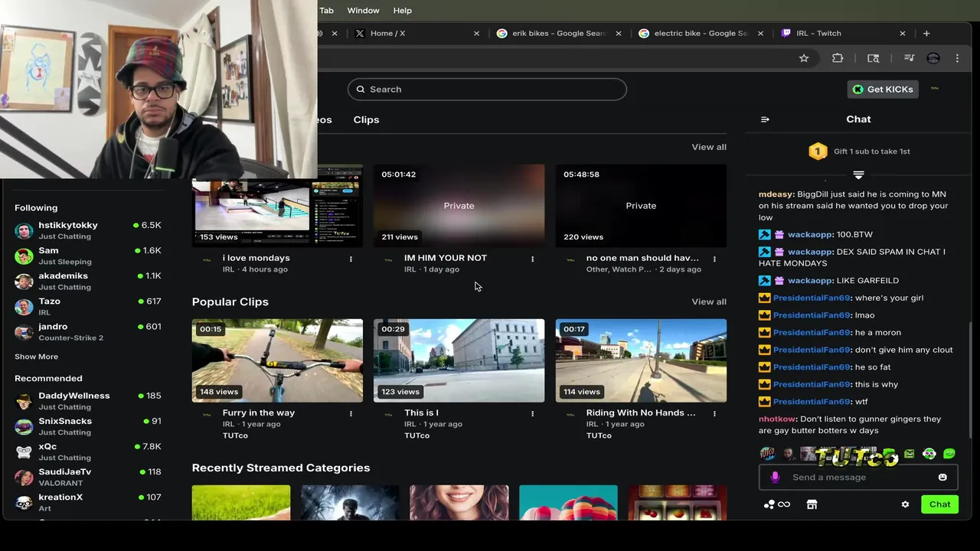Click mdeasy username in chat

click(776, 194)
